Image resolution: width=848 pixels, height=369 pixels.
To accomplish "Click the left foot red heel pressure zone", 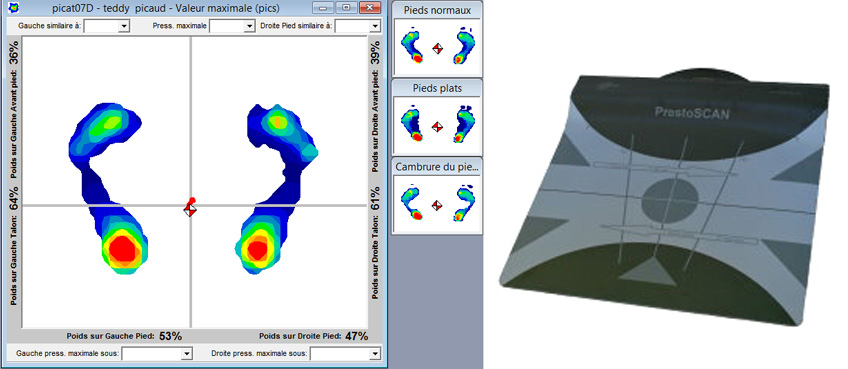I will tap(123, 249).
